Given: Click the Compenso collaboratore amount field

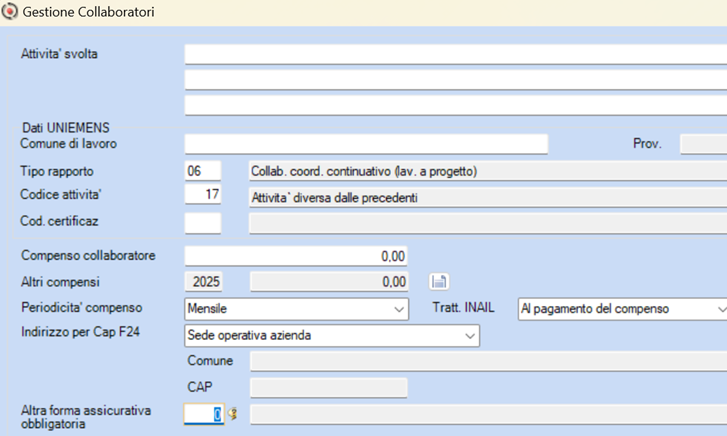Looking at the screenshot, I should (x=296, y=256).
